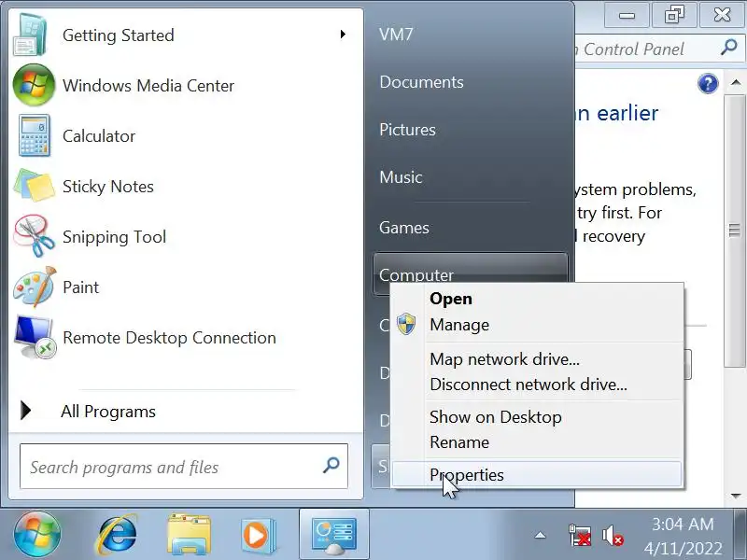Click the Control Panel search magnifier icon

[729, 48]
